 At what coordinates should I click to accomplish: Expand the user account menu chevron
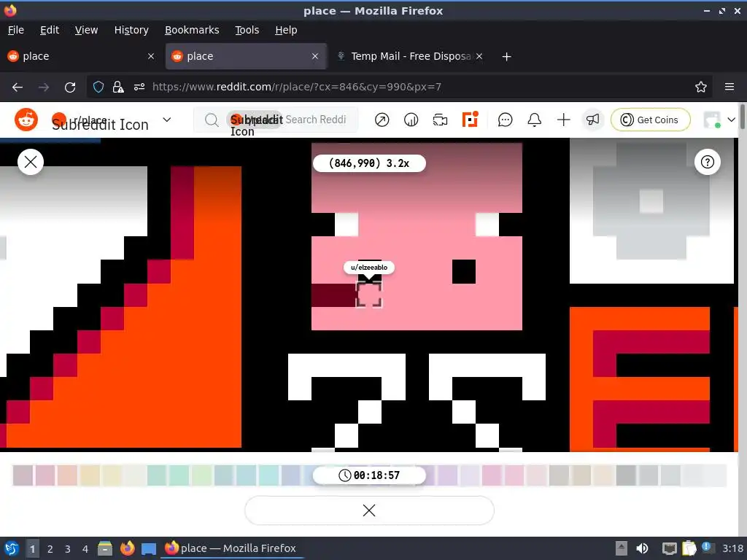(x=731, y=120)
